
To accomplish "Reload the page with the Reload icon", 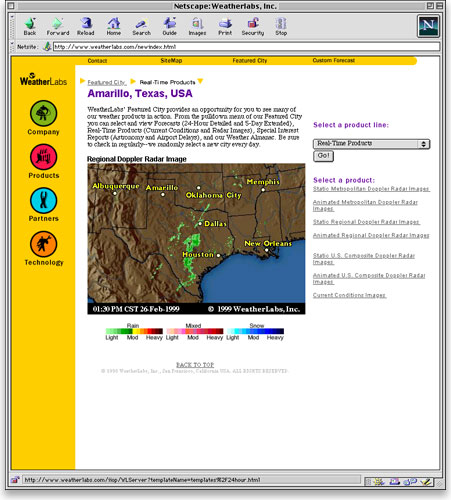I will pyautogui.click(x=86, y=23).
